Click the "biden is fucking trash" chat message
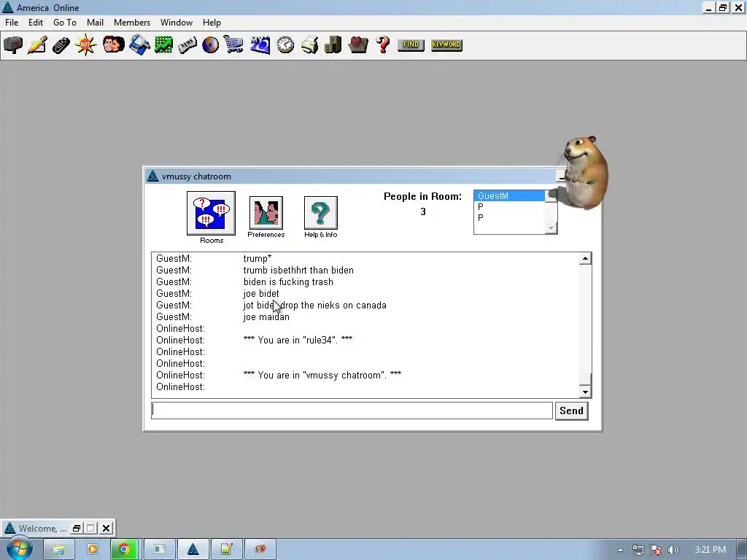This screenshot has height=560, width=747. (x=288, y=282)
